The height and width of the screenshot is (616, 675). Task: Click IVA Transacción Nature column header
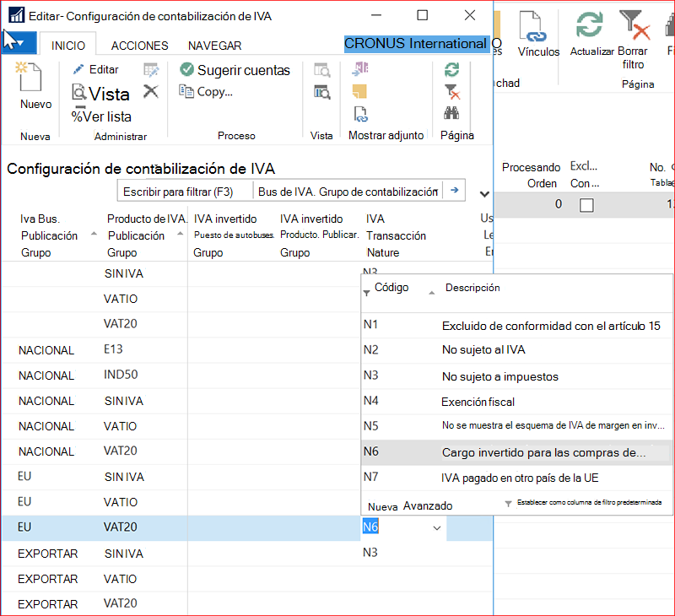396,235
